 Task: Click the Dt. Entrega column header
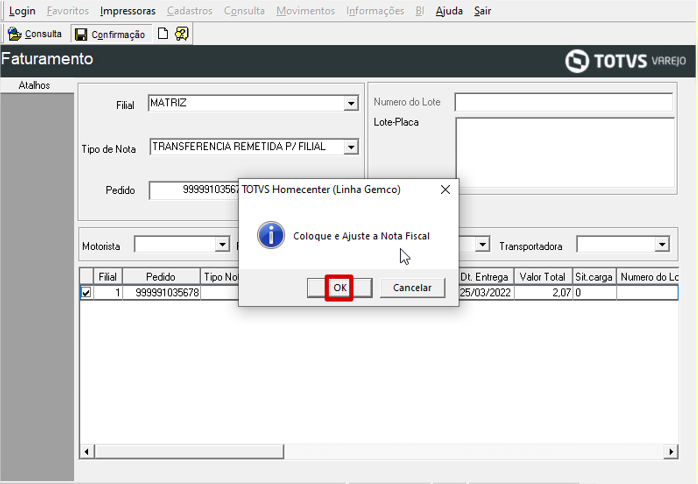click(485, 277)
